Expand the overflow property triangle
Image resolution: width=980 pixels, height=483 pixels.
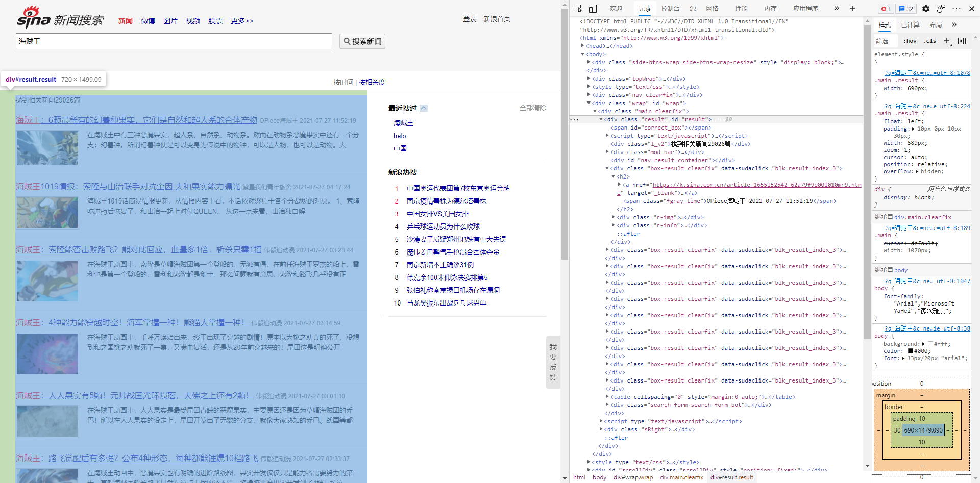[x=917, y=171]
